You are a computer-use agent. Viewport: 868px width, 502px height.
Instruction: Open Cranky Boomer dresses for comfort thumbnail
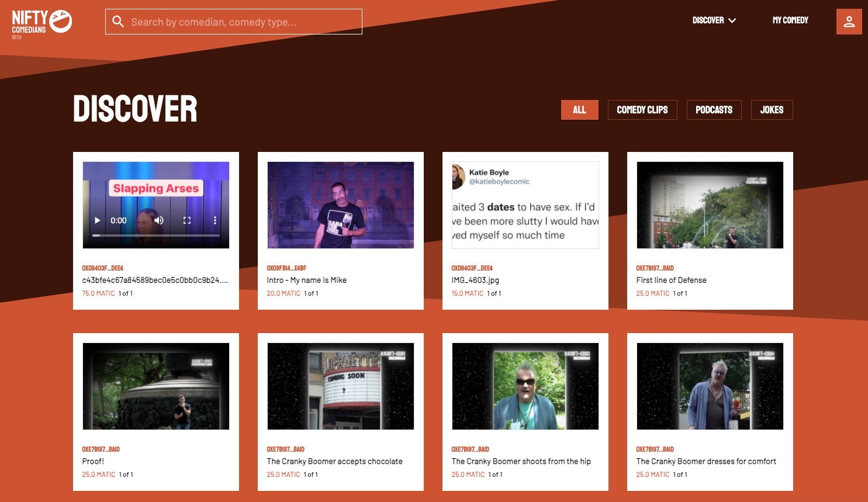(x=710, y=386)
